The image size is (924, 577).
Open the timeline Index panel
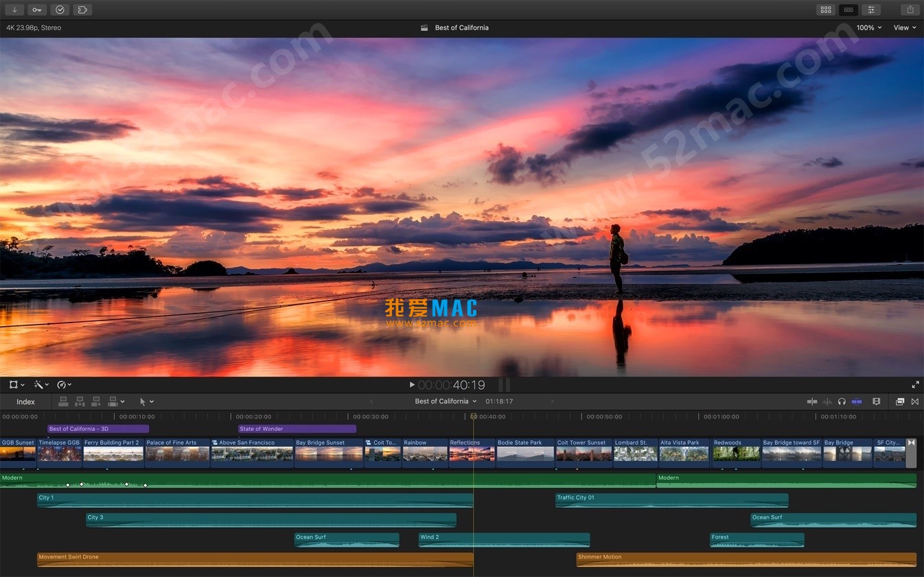pos(25,401)
